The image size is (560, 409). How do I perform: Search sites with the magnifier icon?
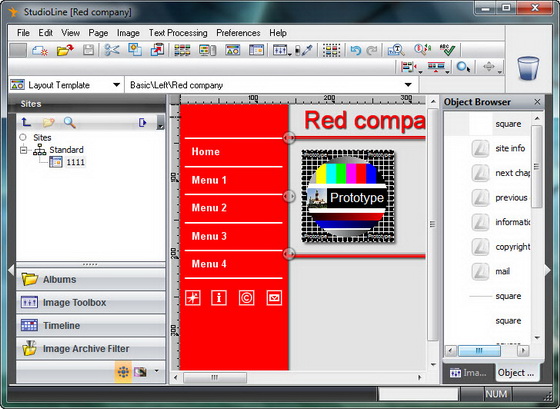[x=70, y=123]
